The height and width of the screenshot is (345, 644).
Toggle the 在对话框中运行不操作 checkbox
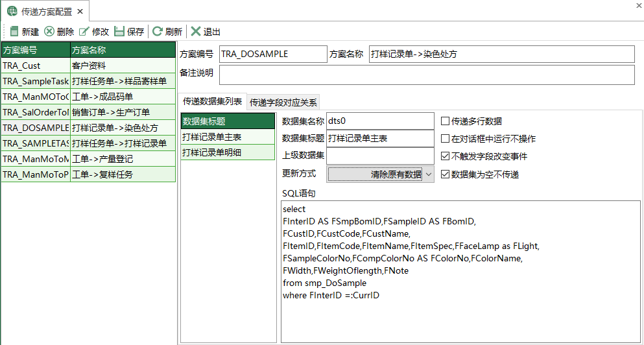tap(445, 139)
